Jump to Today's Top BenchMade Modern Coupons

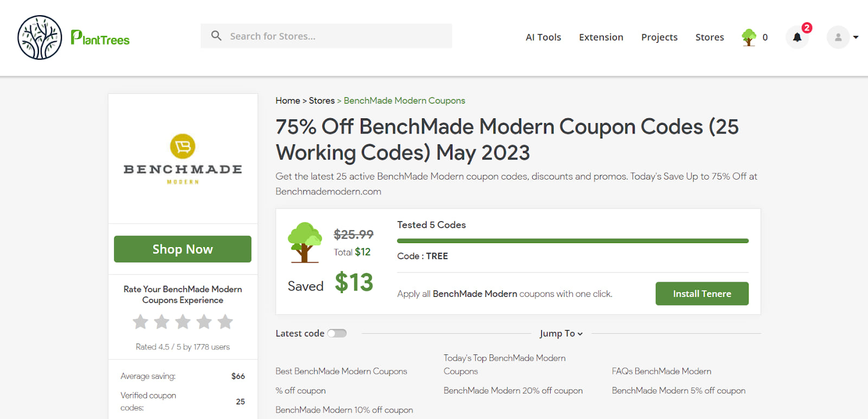point(505,365)
